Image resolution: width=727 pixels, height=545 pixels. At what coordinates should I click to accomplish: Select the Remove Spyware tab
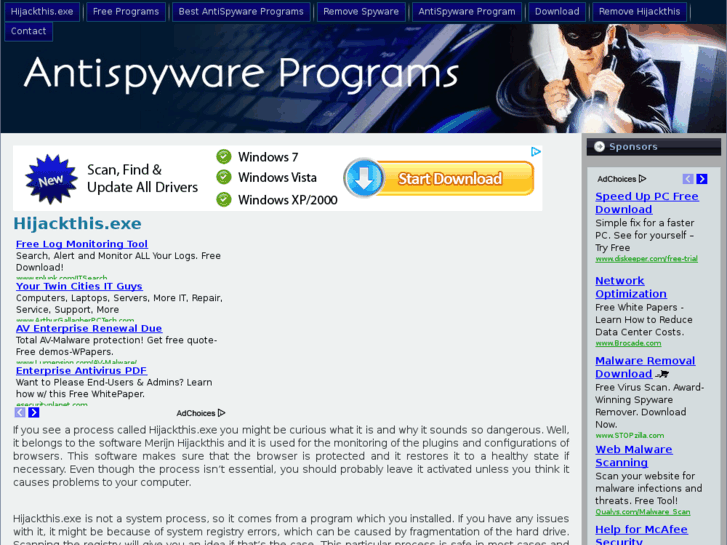pyautogui.click(x=361, y=12)
